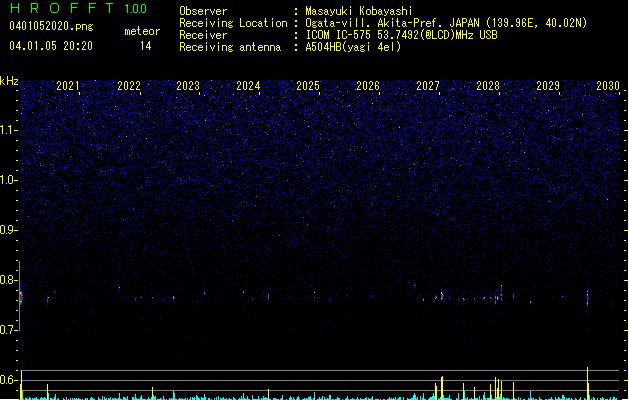Viewport: 629px width, 400px height.
Task: Click the kHz axis unit label
Action: (9, 81)
